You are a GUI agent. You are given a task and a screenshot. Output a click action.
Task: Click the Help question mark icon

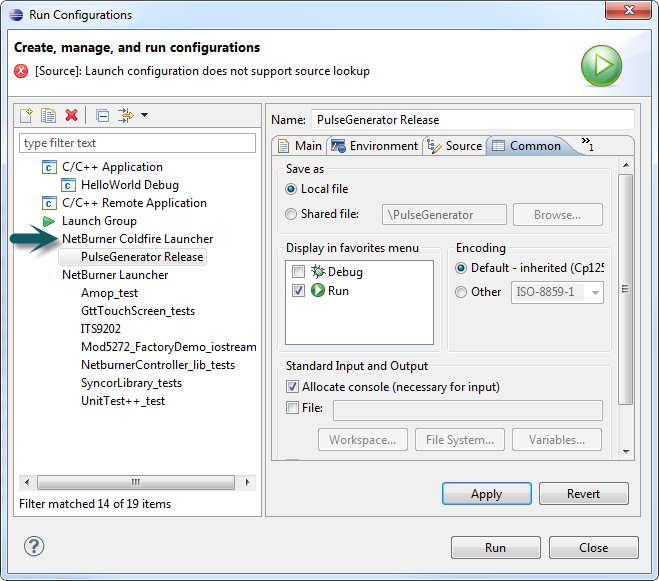[x=34, y=547]
